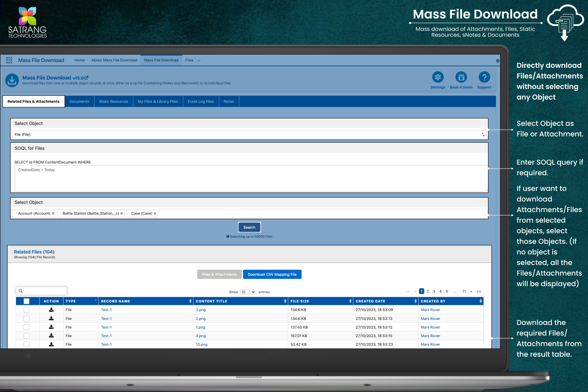Click the Book A Demo calendar icon
The image size is (588, 392).
pos(461,77)
